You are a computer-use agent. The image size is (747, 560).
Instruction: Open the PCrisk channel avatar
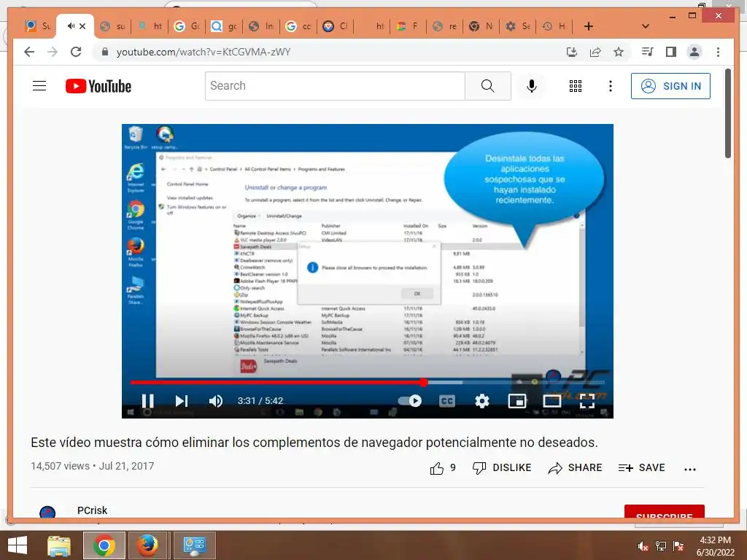tap(47, 512)
